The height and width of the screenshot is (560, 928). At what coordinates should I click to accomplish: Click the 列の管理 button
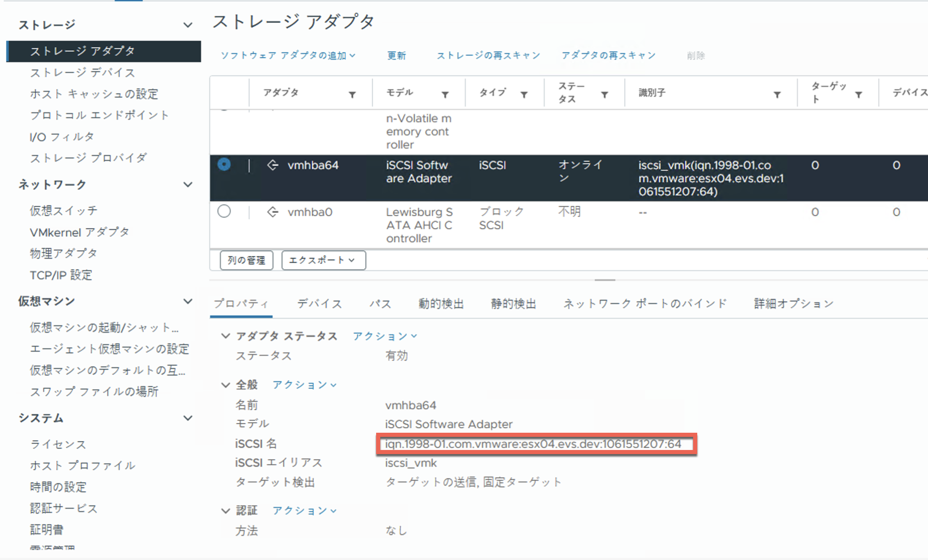coord(246,260)
